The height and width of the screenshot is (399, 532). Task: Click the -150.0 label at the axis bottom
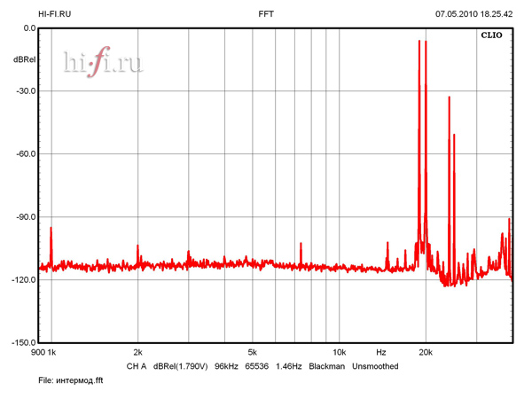[23, 343]
